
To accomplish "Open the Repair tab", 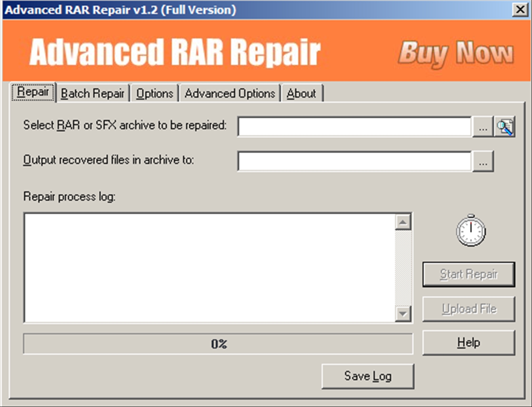I will 33,92.
